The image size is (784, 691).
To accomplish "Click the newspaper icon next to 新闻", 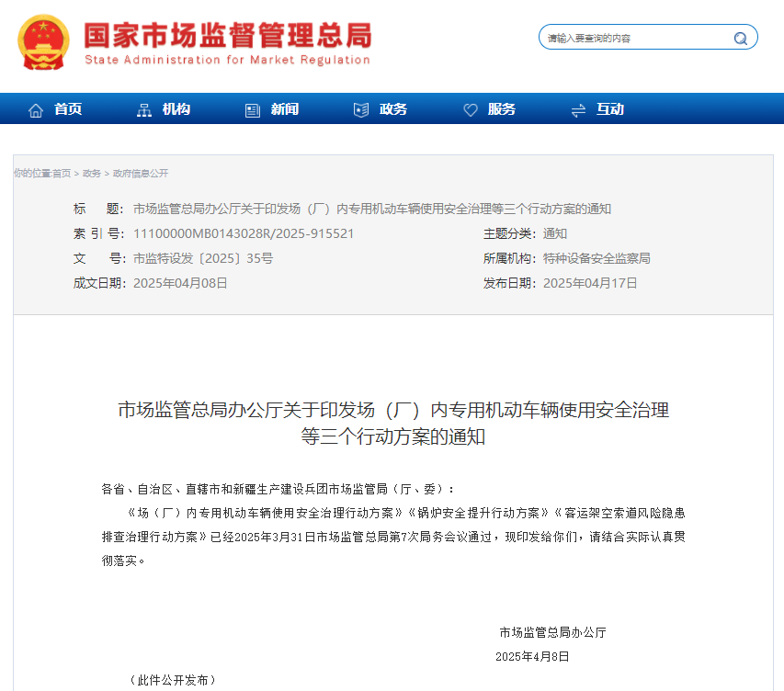I will (x=251, y=108).
